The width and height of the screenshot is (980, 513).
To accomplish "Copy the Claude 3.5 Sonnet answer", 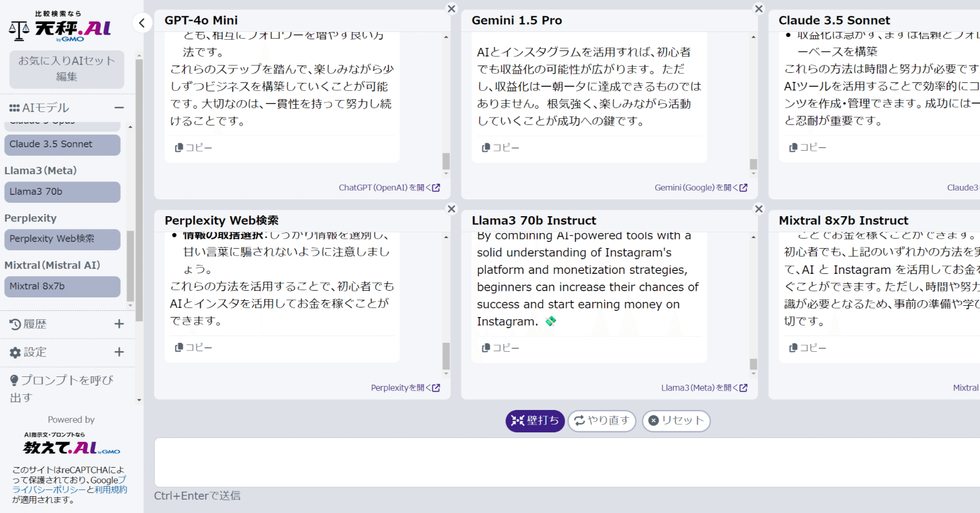I will point(807,147).
